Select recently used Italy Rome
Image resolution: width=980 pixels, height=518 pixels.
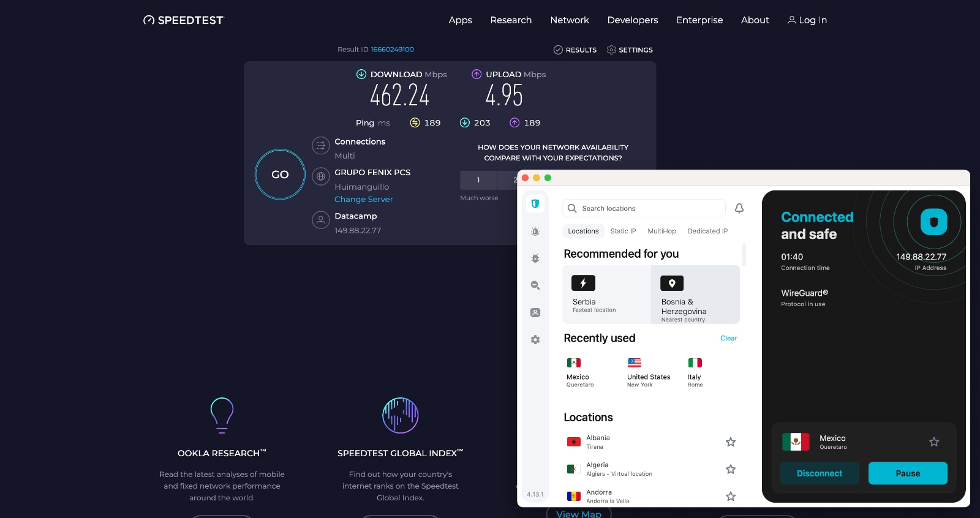coord(695,372)
